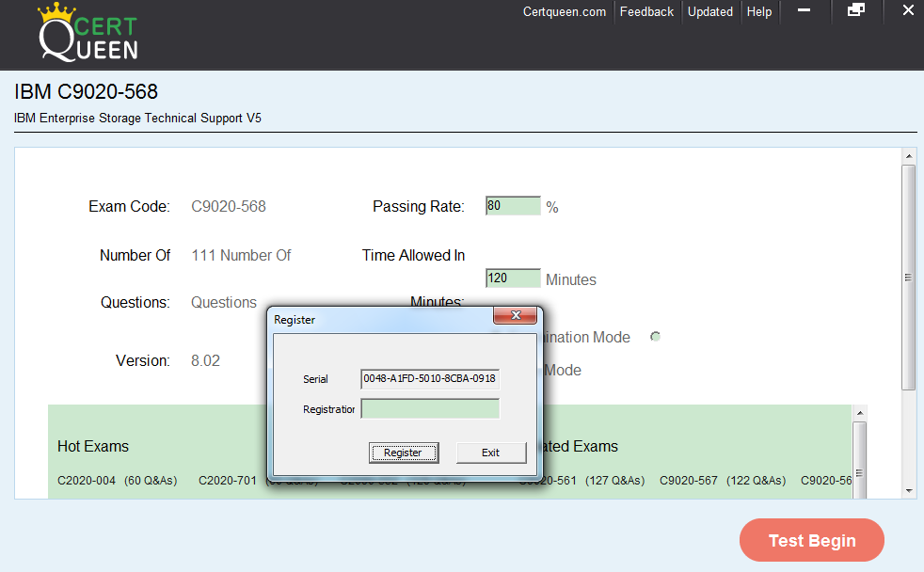The height and width of the screenshot is (572, 924).
Task: Click the main panel vertical scrollbar thumb
Action: [909, 278]
